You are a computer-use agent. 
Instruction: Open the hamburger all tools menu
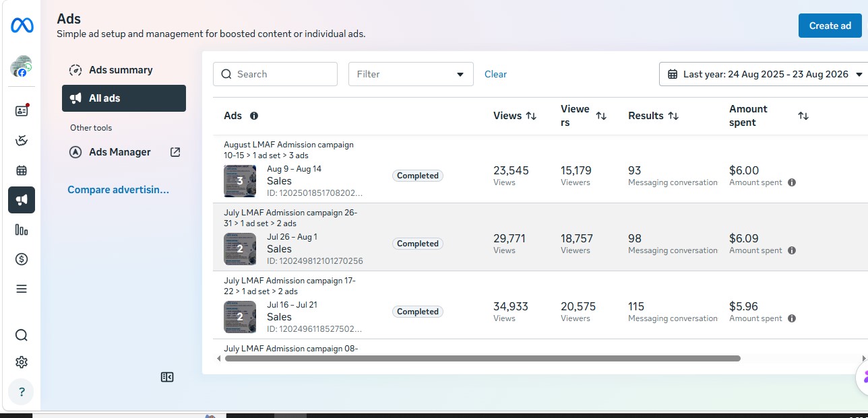click(22, 289)
